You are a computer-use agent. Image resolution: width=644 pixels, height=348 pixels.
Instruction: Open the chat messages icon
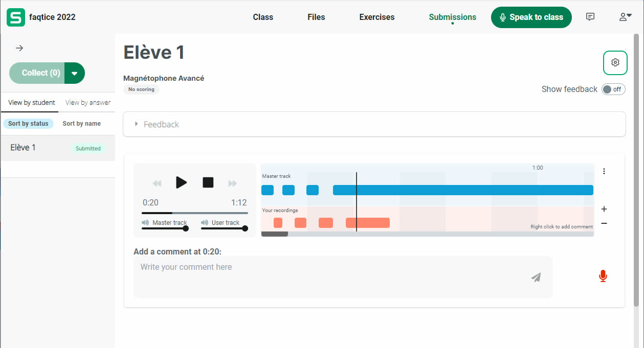[590, 17]
